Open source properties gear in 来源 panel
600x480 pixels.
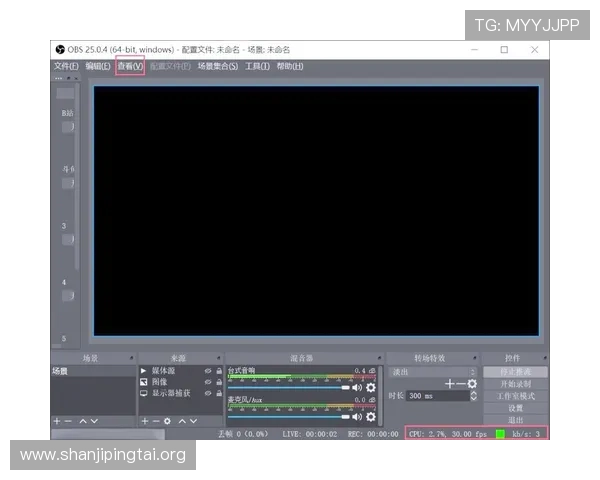[167, 421]
